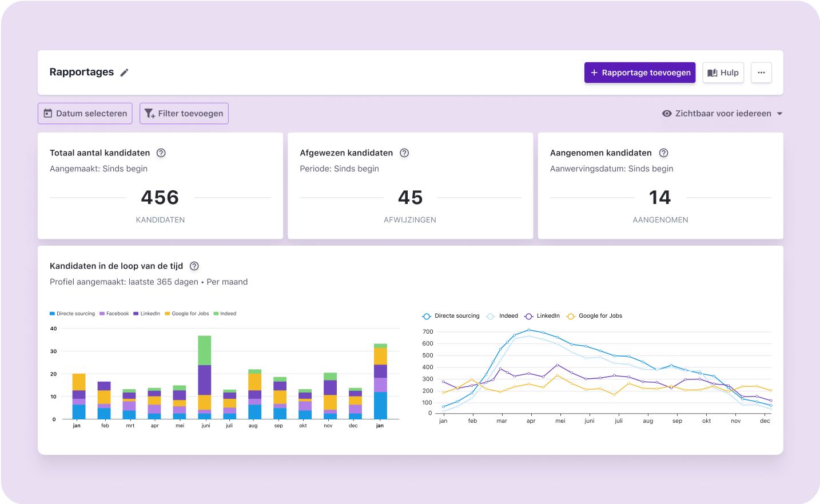This screenshot has height=504, width=820.
Task: Open help tooltip for Afgewezen kandidaten
Action: [x=404, y=153]
